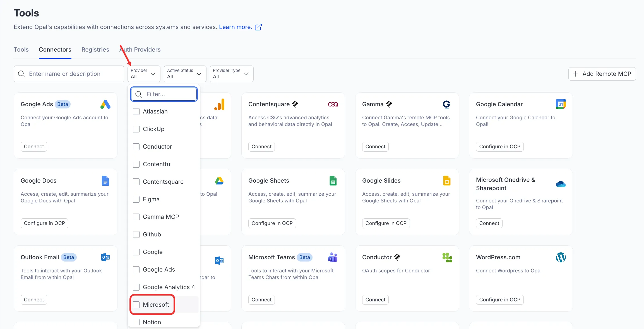This screenshot has width=644, height=329.
Task: Click the Google Ads logo icon
Action: (x=105, y=104)
